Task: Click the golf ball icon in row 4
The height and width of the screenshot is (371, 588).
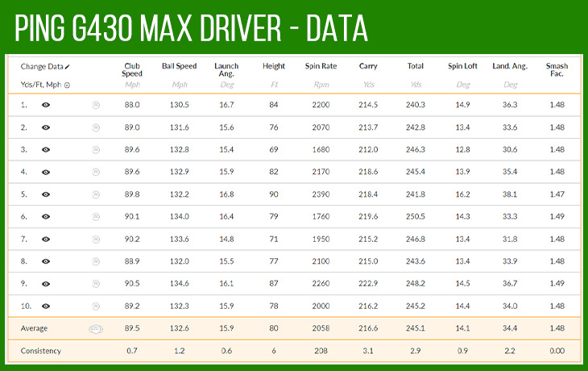Action: coord(96,173)
